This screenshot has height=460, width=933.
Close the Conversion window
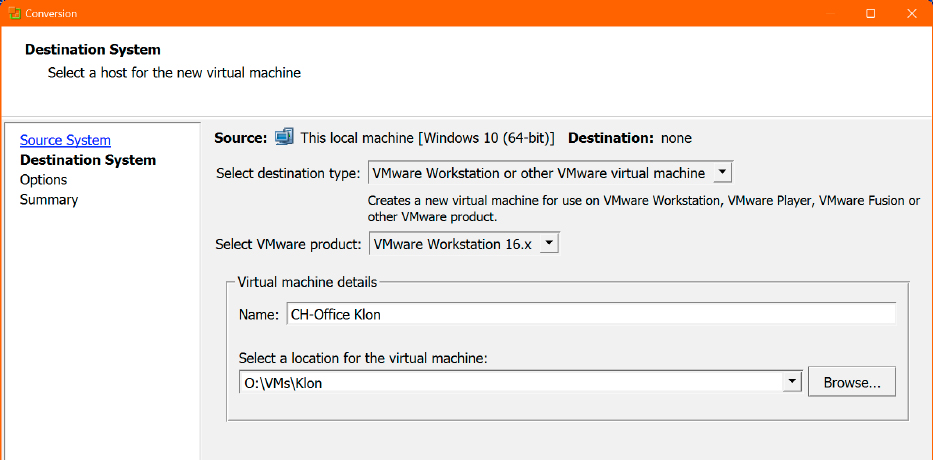pyautogui.click(x=912, y=13)
